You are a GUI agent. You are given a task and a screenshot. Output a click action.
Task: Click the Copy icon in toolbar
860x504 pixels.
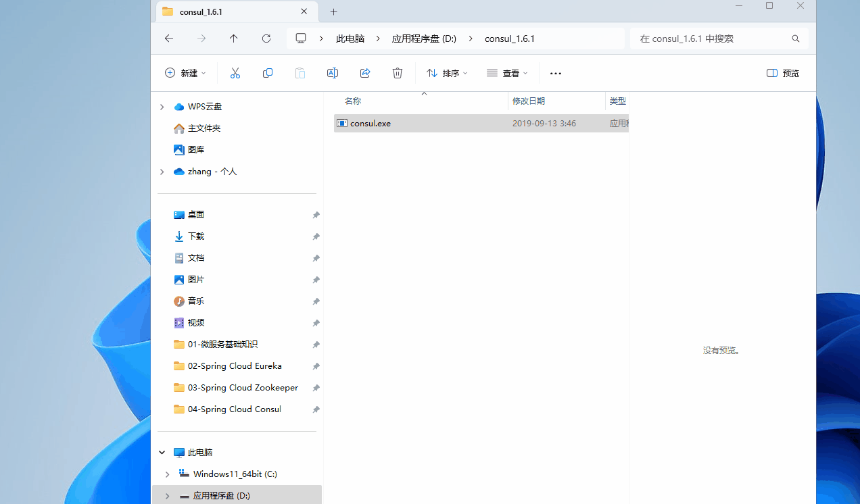point(268,73)
